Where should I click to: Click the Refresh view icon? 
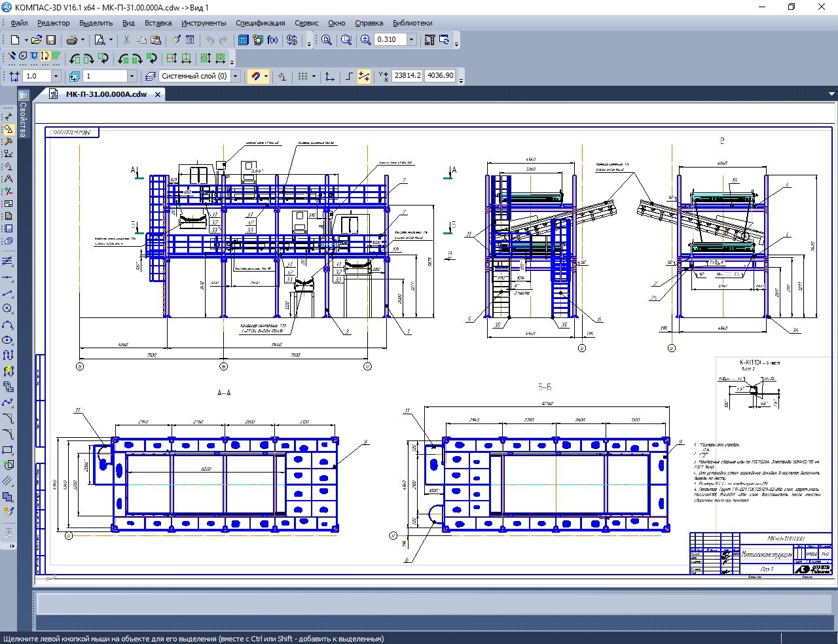point(445,40)
